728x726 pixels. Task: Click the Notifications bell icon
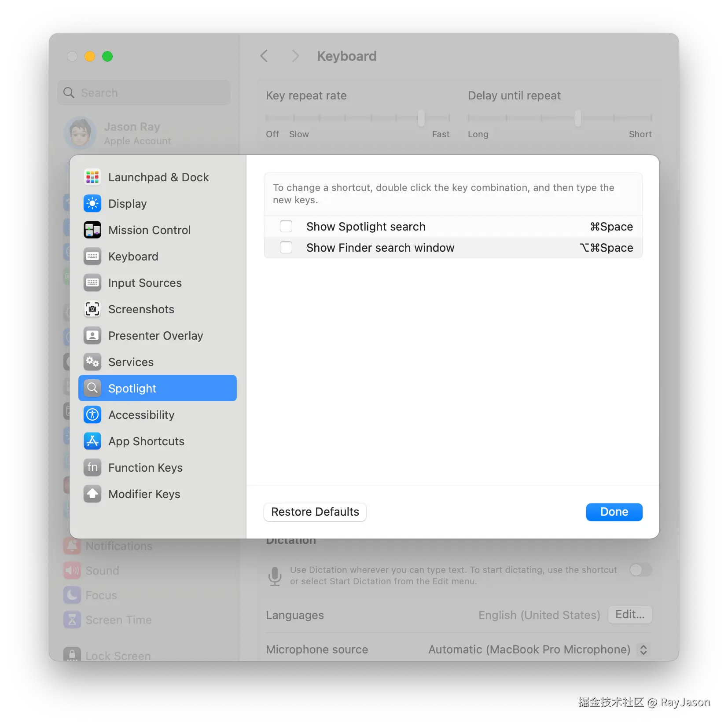tap(72, 546)
